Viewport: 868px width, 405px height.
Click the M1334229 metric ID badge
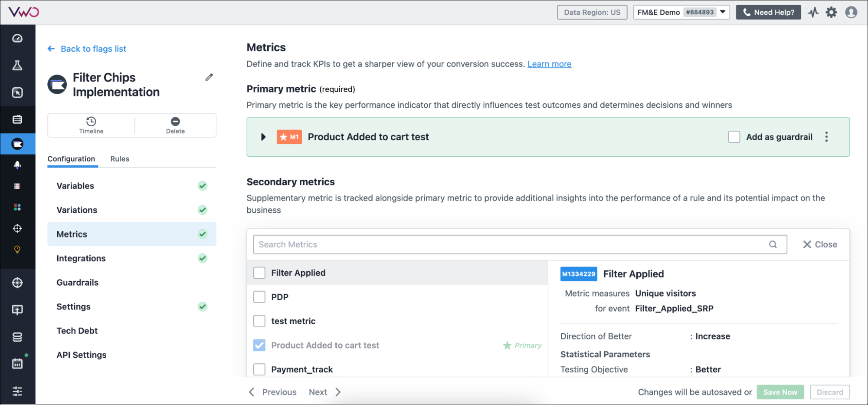(579, 274)
